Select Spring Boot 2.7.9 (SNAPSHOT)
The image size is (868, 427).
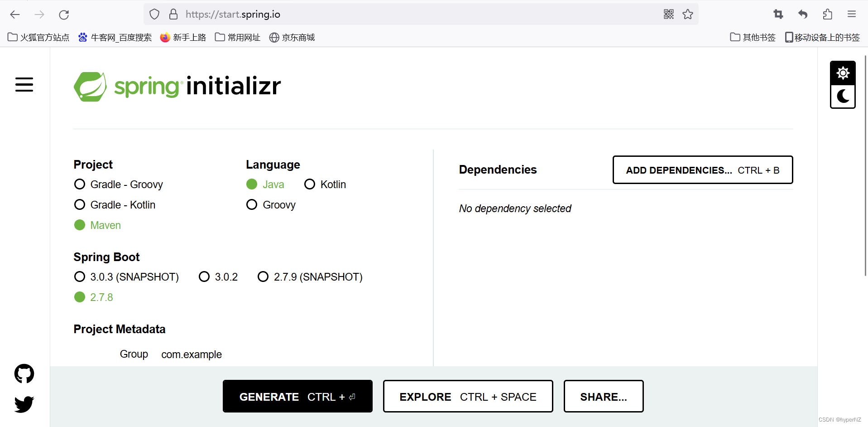310,277
